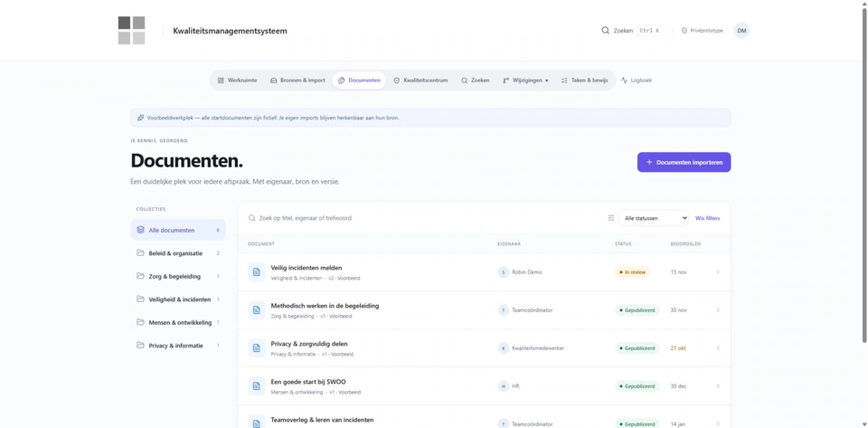Click the folder icon of Beleid & organisatie
This screenshot has height=428, width=868.
tap(140, 253)
